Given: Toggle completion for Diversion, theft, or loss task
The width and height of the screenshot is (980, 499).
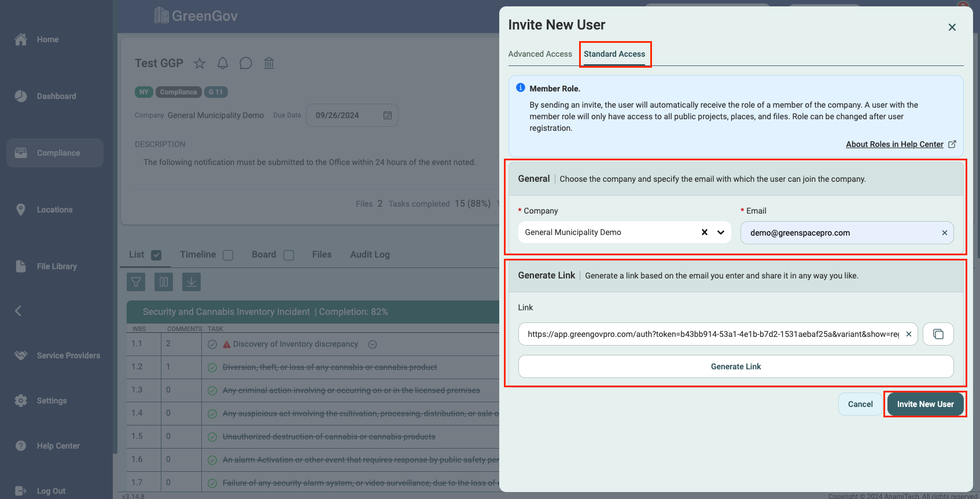Looking at the screenshot, I should 212,368.
